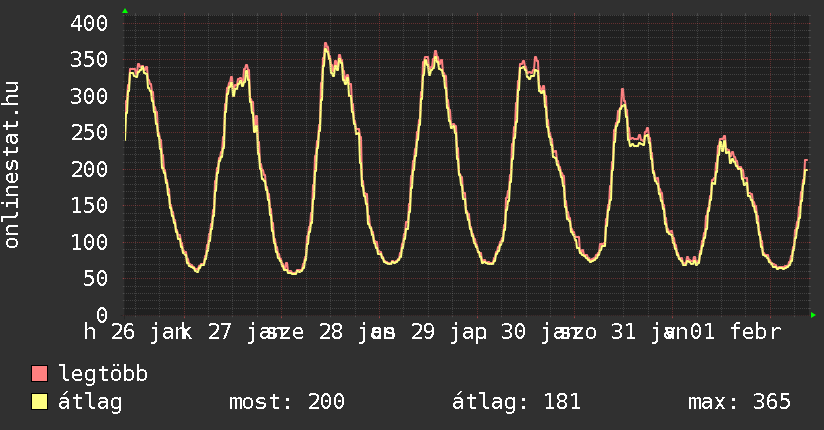
Task: Click the green arrow atop the y-axis
Action: [124, 11]
